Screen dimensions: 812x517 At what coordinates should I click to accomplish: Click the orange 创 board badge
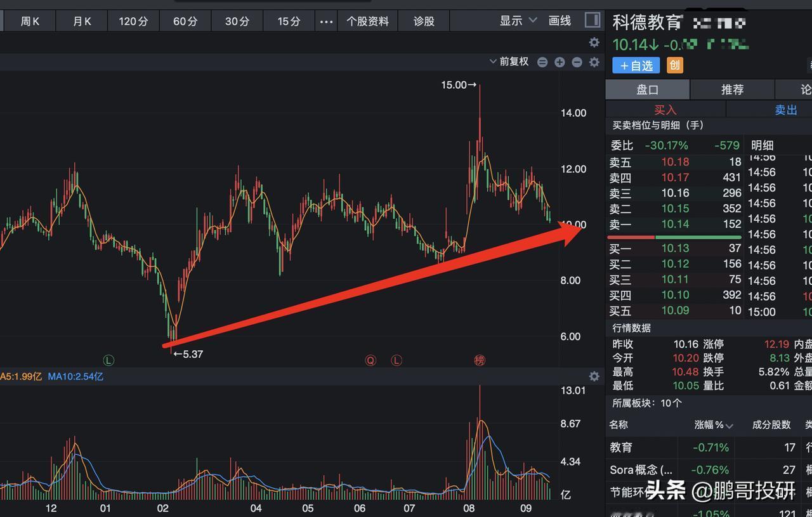point(675,65)
